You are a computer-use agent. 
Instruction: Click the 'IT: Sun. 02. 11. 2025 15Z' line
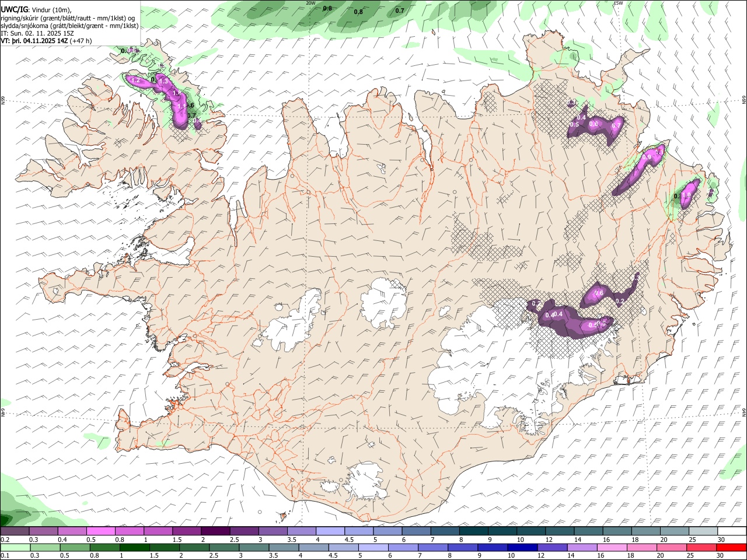tap(37, 33)
